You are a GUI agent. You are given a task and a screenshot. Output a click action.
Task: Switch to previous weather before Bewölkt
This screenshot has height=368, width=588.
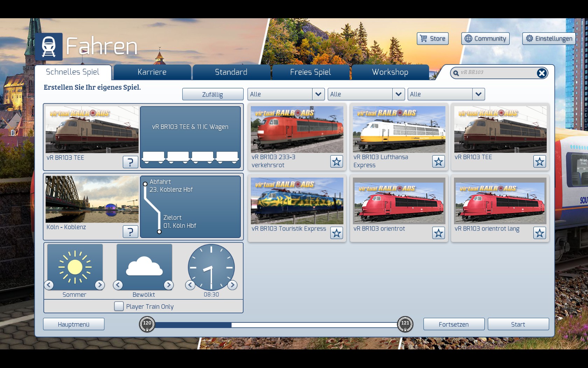pyautogui.click(x=118, y=285)
